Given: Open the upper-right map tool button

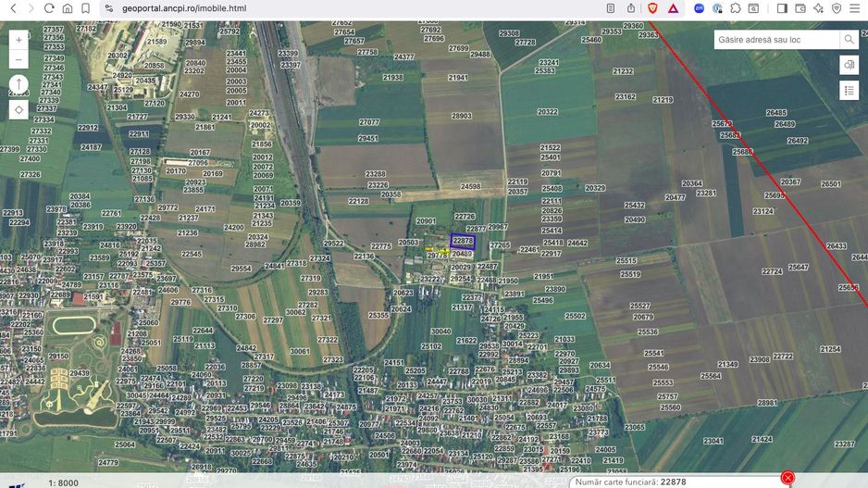Looking at the screenshot, I should (849, 65).
